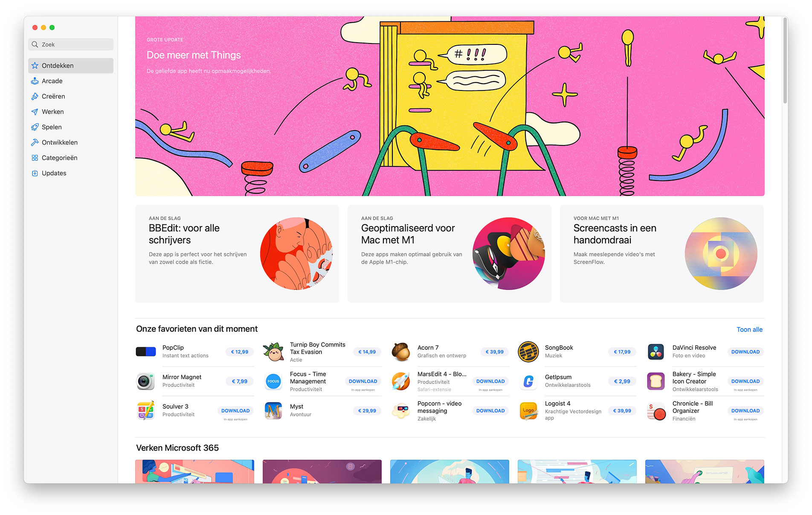The height and width of the screenshot is (515, 812).
Task: Open the SongBook app icon
Action: click(x=528, y=352)
